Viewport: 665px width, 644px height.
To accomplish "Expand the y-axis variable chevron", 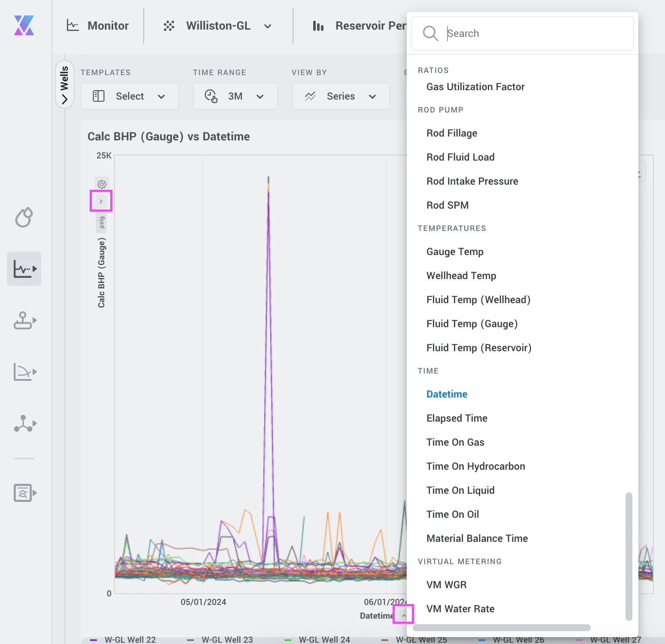I will coord(101,201).
